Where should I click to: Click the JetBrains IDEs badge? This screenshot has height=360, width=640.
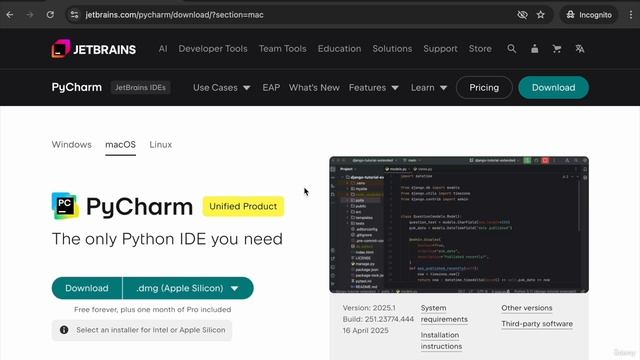click(140, 87)
